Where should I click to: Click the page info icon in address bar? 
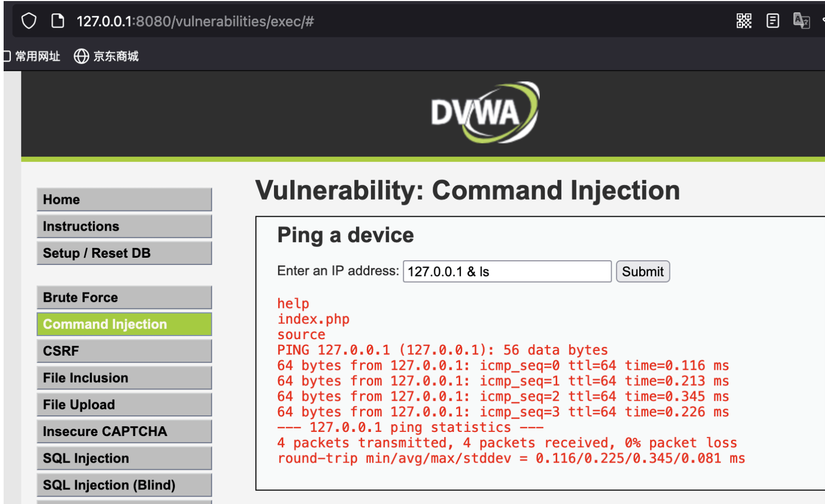click(58, 21)
